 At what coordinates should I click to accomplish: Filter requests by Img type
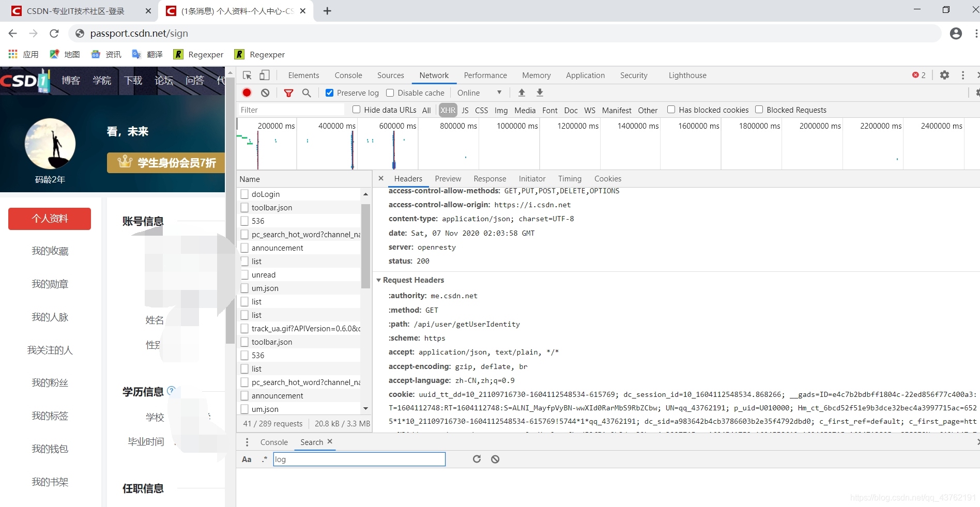pyautogui.click(x=501, y=110)
